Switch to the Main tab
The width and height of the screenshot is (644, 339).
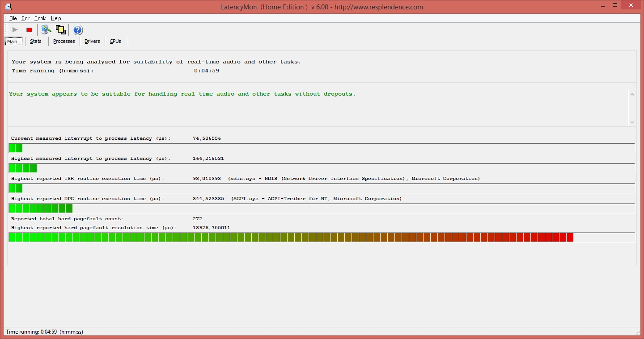click(x=13, y=41)
